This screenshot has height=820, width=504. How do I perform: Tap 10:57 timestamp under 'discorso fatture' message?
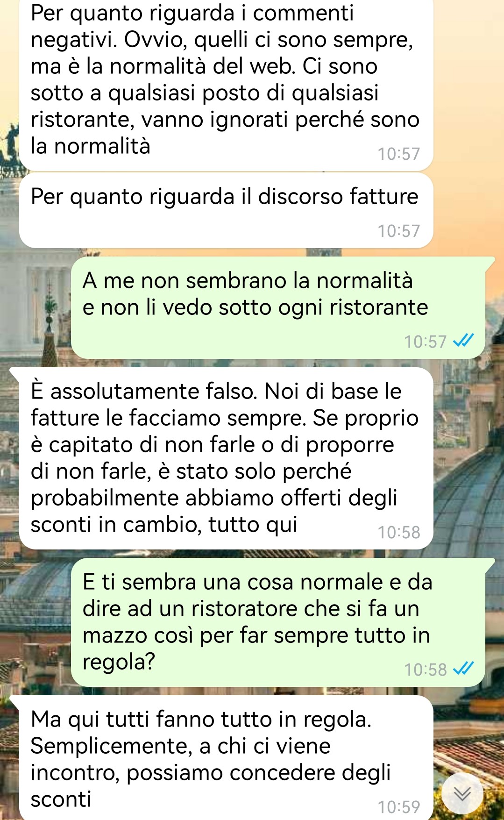tap(399, 231)
